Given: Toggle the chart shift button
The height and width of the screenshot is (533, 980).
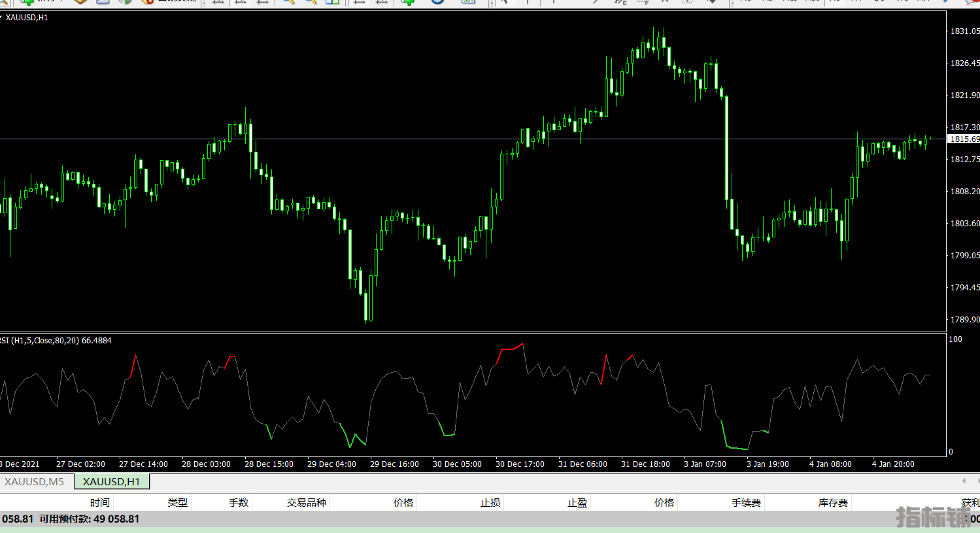Looking at the screenshot, I should click(x=380, y=2).
